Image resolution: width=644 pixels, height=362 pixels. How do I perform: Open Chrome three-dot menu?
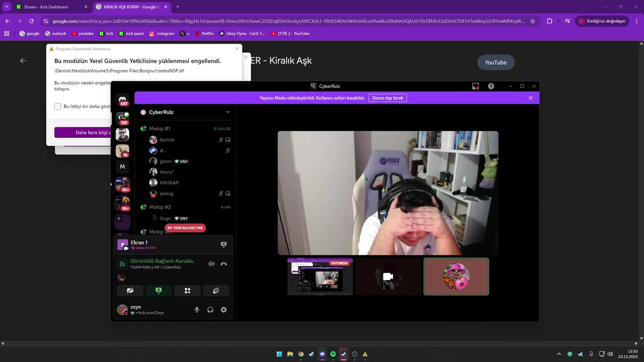click(637, 21)
